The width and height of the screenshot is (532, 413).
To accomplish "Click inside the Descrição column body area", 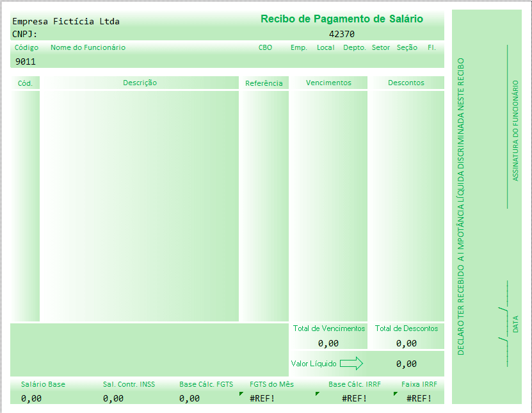I will 140,206.
